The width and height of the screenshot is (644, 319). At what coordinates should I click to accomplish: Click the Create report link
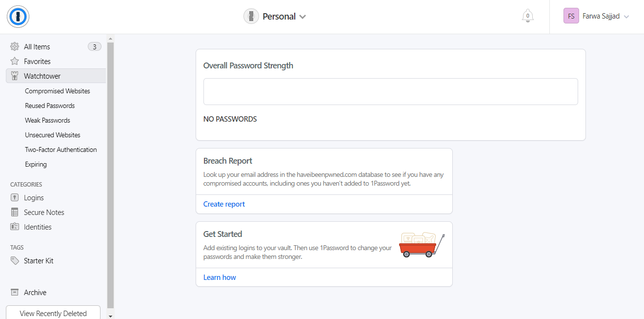tap(224, 204)
